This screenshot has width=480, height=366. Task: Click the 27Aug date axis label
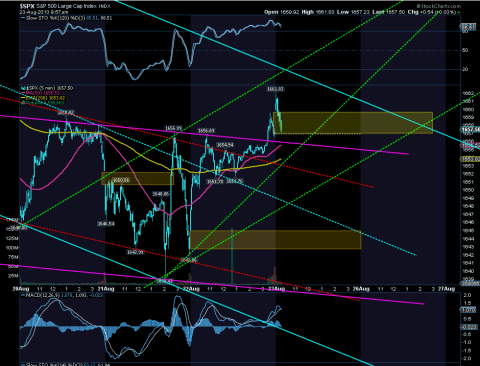click(447, 289)
